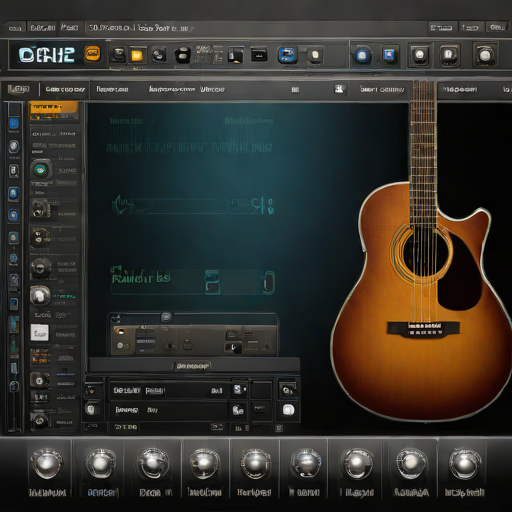Viewport: 512px width, 512px height.
Task: Expand the second dark field in the lower rows
Action: click(x=168, y=410)
